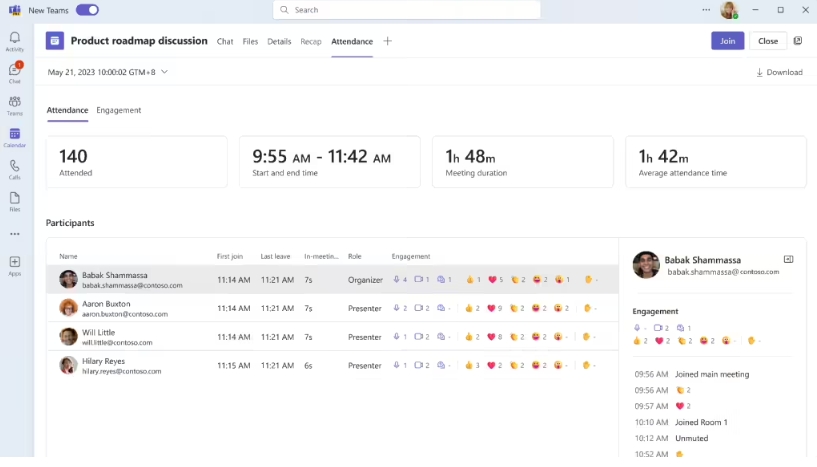Screen dimensions: 817x467
Task: Open the Chat icon in sidebar
Action: point(14,72)
